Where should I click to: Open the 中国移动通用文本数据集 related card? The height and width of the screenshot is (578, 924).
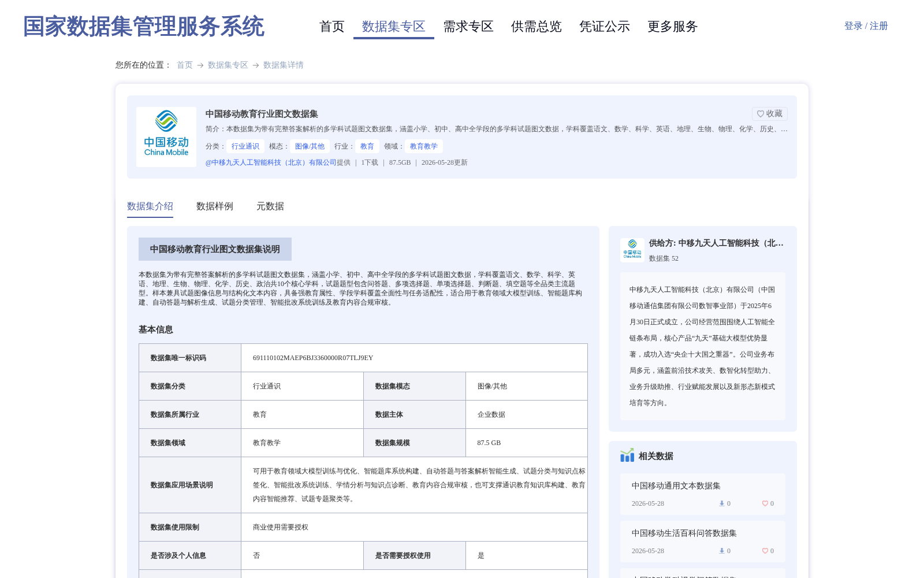tap(703, 494)
